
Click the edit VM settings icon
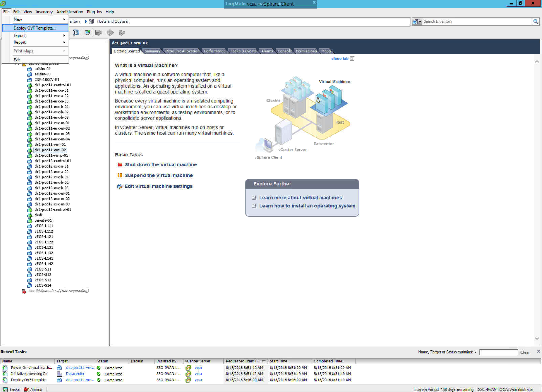point(120,186)
